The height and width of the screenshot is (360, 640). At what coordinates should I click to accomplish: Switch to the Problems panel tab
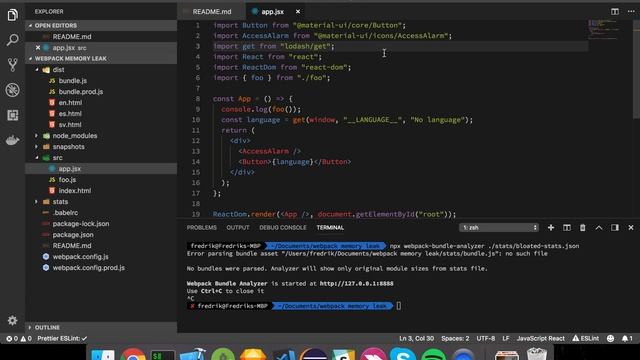pyautogui.click(x=202, y=228)
